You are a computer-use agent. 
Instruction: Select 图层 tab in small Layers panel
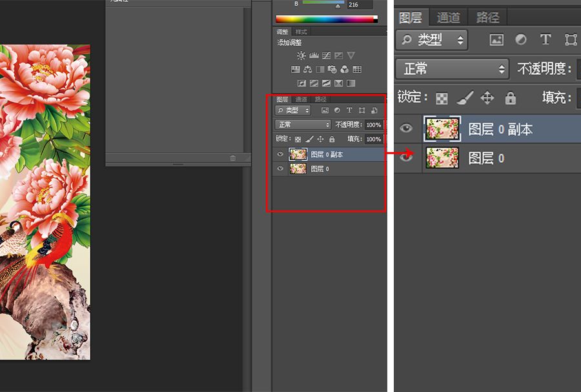coord(282,99)
